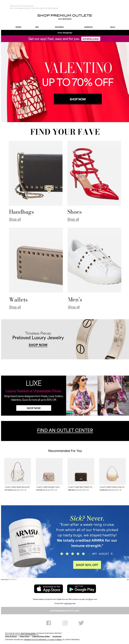Click the Unsubscribe footer link

pyautogui.click(x=57, y=636)
